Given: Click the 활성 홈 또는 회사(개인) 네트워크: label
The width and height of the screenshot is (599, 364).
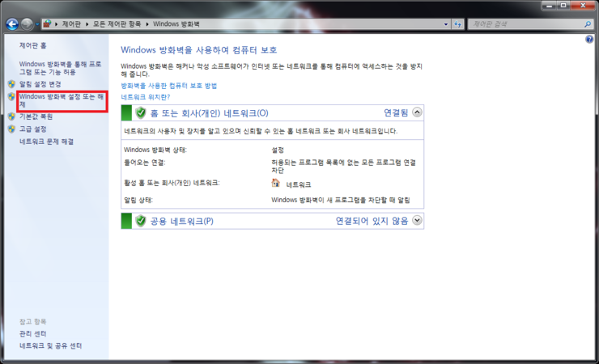Looking at the screenshot, I should click(172, 183).
